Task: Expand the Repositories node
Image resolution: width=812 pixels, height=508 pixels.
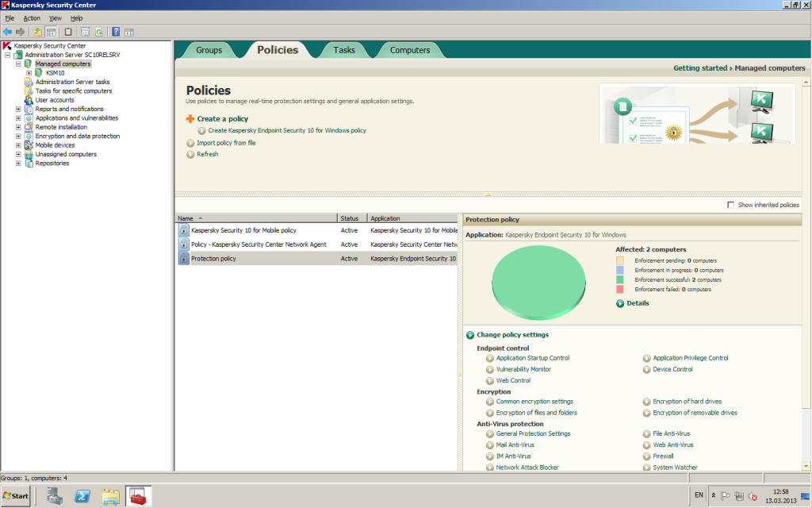Action: 18,164
